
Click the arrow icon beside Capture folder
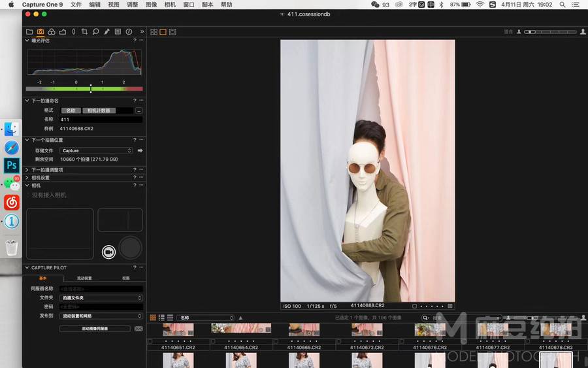click(140, 150)
